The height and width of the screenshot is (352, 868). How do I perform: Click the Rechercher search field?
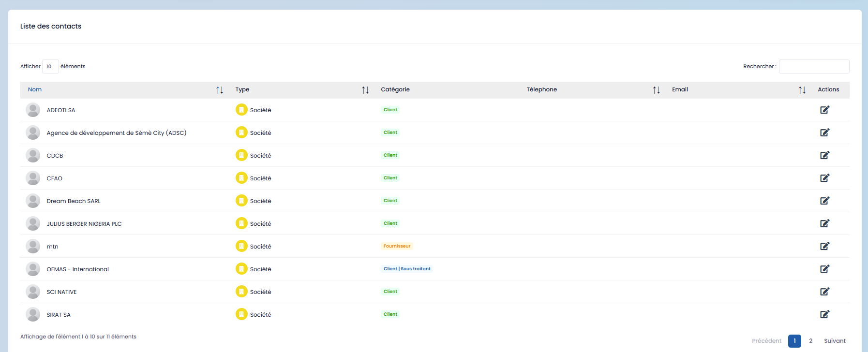click(814, 66)
